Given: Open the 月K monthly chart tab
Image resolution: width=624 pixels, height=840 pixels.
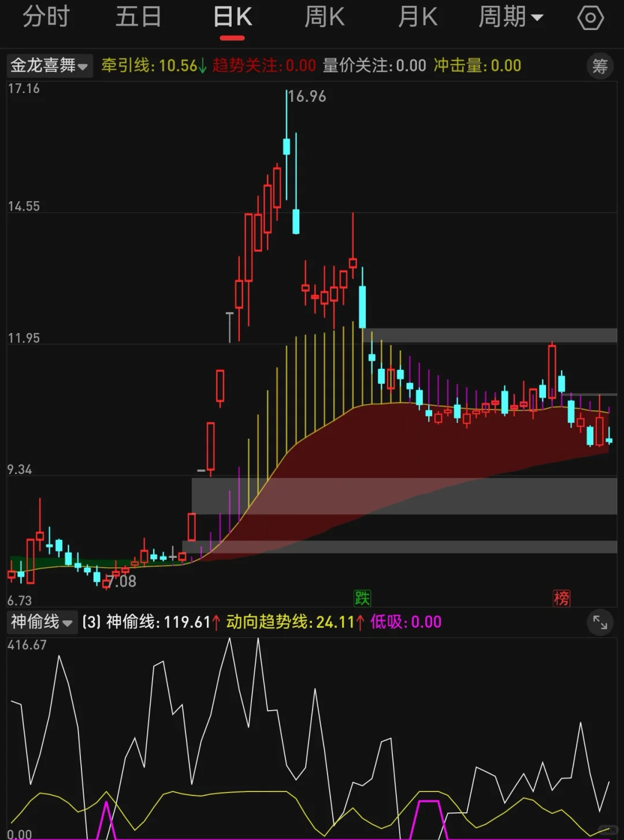Looking at the screenshot, I should pos(418,17).
